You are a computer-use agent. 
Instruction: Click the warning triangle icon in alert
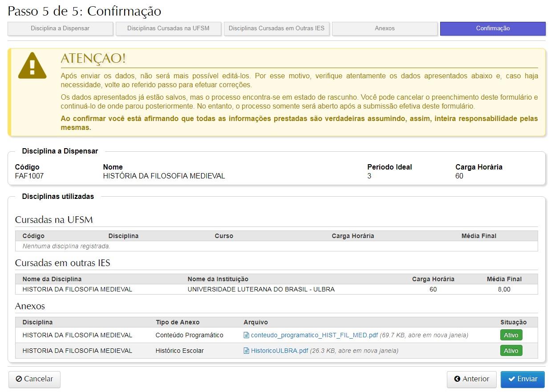[x=32, y=65]
